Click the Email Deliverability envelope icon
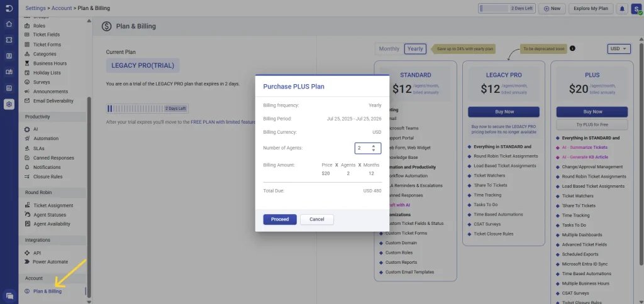This screenshot has width=644, height=304. point(27,101)
